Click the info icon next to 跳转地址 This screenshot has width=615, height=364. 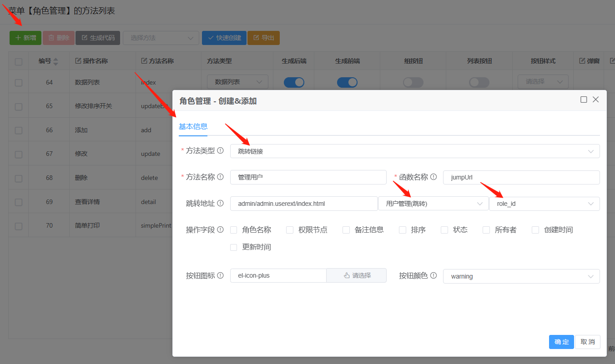pyautogui.click(x=221, y=203)
